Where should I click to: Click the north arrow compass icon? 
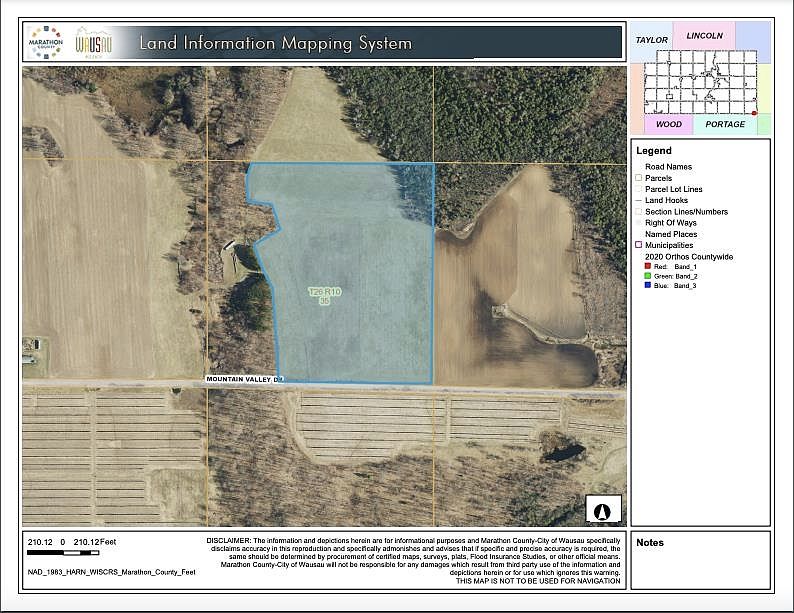coord(603,509)
